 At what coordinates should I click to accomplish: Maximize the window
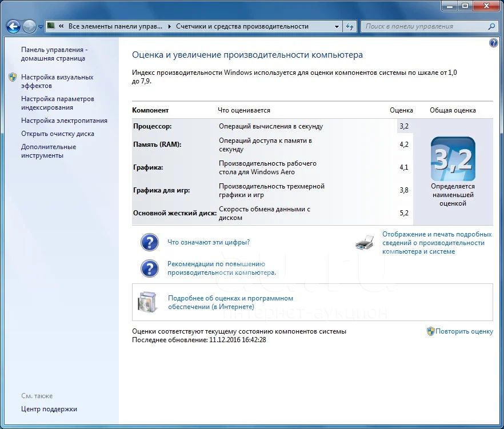click(x=465, y=6)
